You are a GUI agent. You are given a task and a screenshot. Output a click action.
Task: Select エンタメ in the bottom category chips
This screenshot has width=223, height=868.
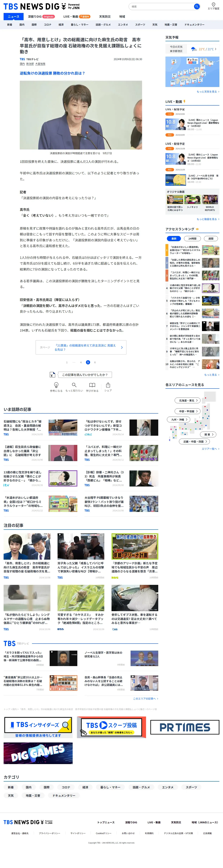(168, 787)
